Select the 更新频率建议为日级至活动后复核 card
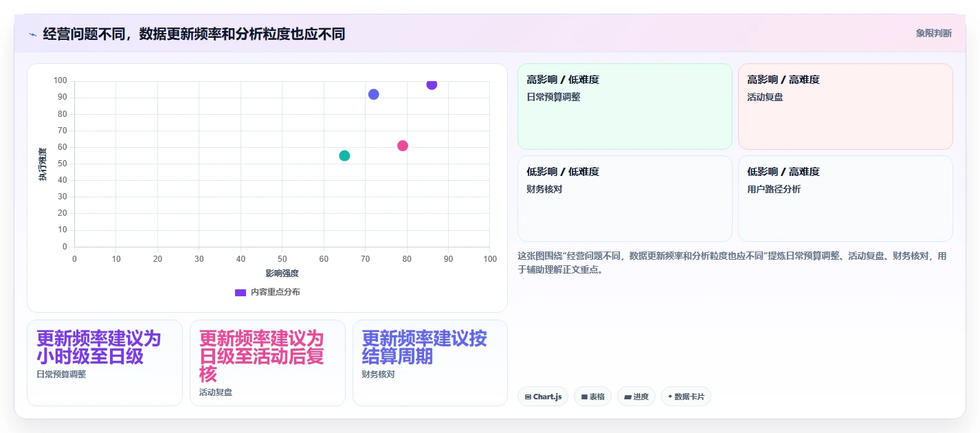Viewport: 980px width, 433px height. [x=267, y=363]
